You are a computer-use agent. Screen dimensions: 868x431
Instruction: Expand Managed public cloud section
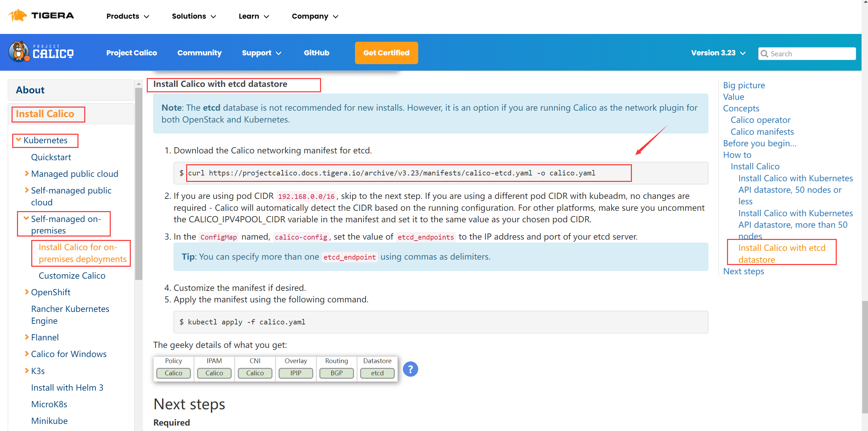(26, 173)
